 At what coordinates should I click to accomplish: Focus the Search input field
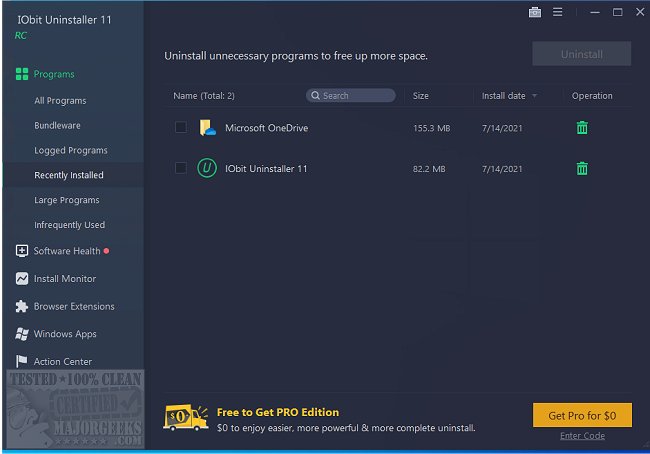point(351,95)
